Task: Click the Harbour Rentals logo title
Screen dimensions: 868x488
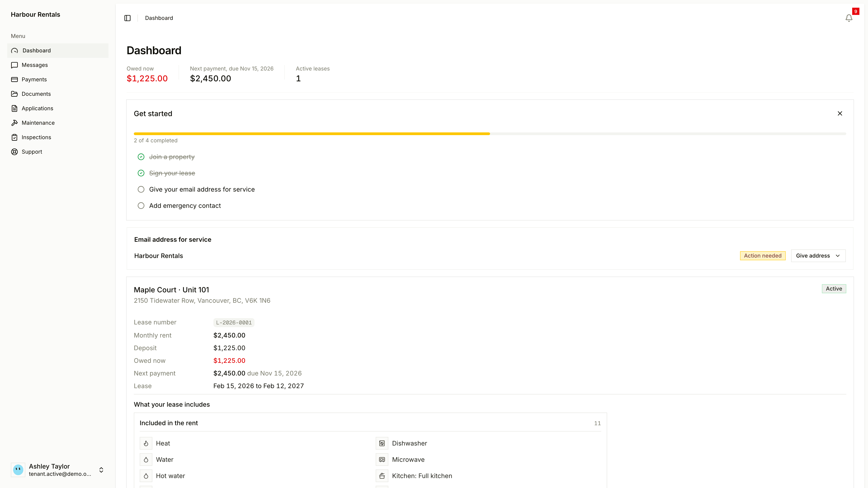Action: 35,14
